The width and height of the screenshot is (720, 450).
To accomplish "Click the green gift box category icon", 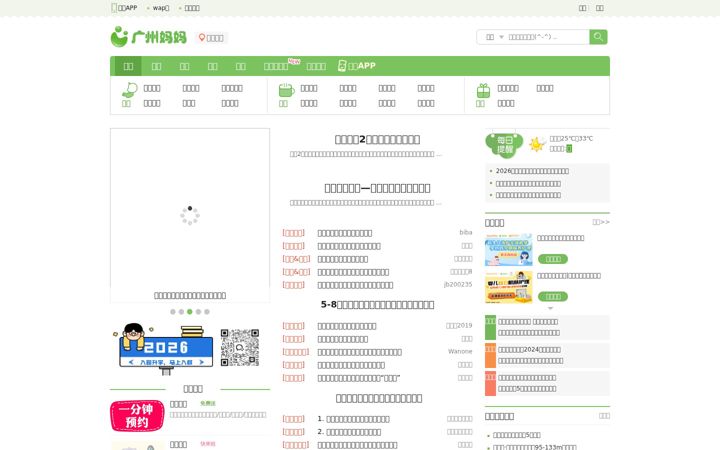I will tap(483, 91).
